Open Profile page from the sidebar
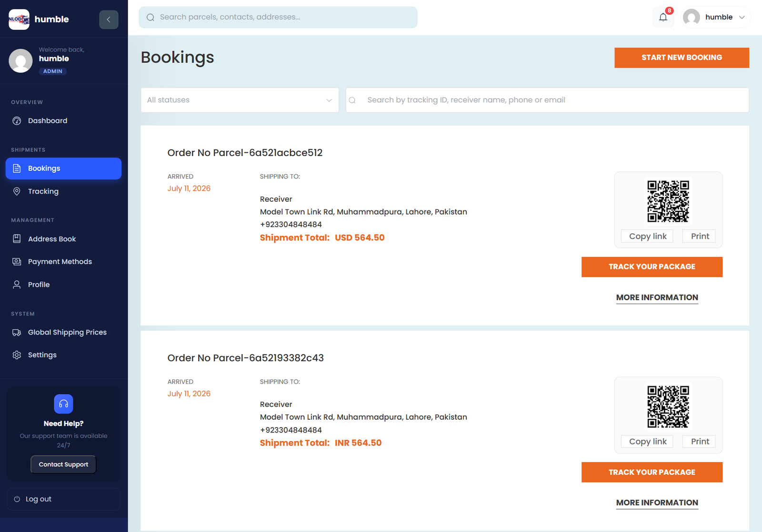This screenshot has width=762, height=532. coord(63,285)
